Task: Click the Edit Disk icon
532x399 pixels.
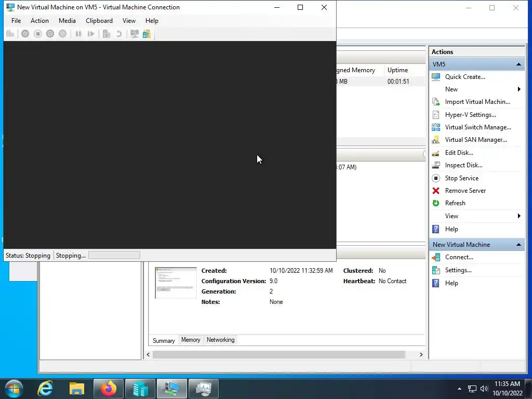Action: (x=436, y=153)
